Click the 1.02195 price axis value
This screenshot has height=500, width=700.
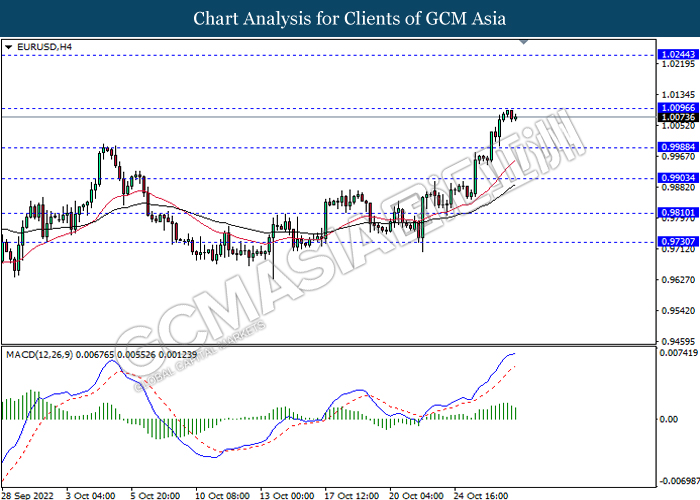(678, 64)
